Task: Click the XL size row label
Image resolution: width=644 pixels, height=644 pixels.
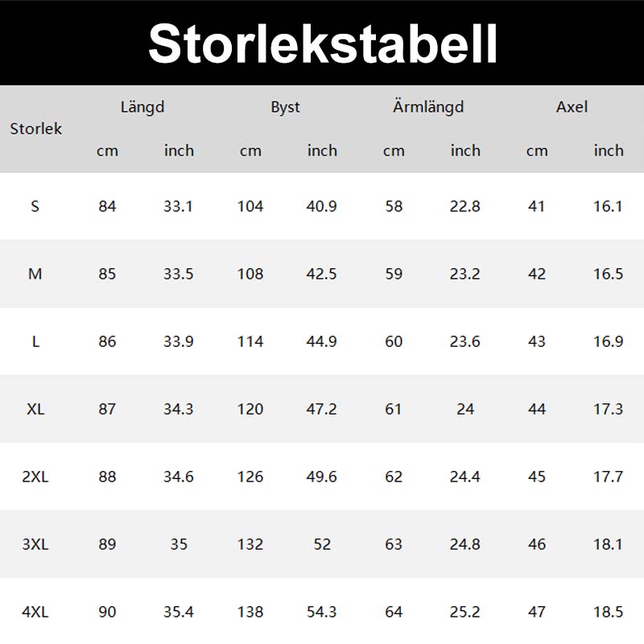Action: [x=35, y=409]
